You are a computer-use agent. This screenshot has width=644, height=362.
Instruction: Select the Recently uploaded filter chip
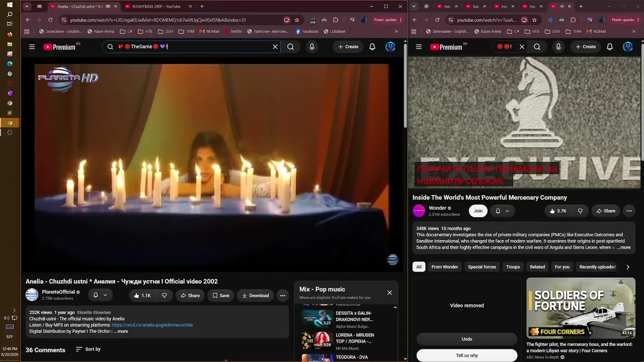[598, 267]
